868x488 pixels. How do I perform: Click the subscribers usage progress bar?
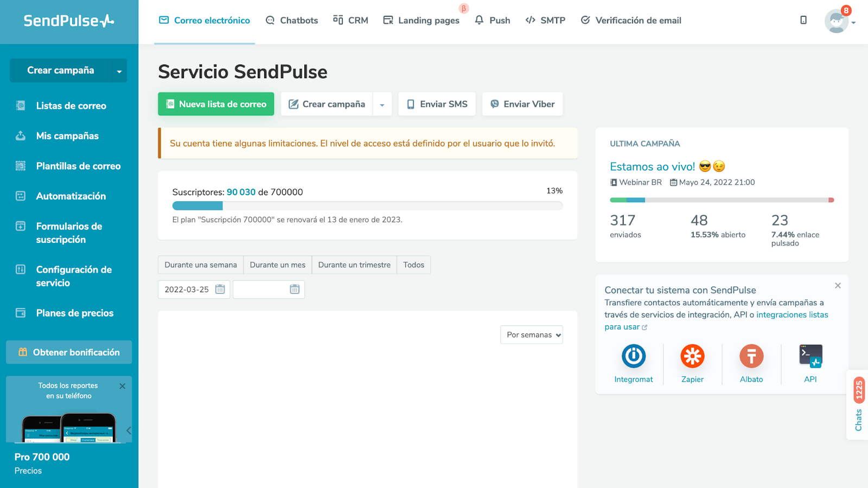tap(367, 206)
